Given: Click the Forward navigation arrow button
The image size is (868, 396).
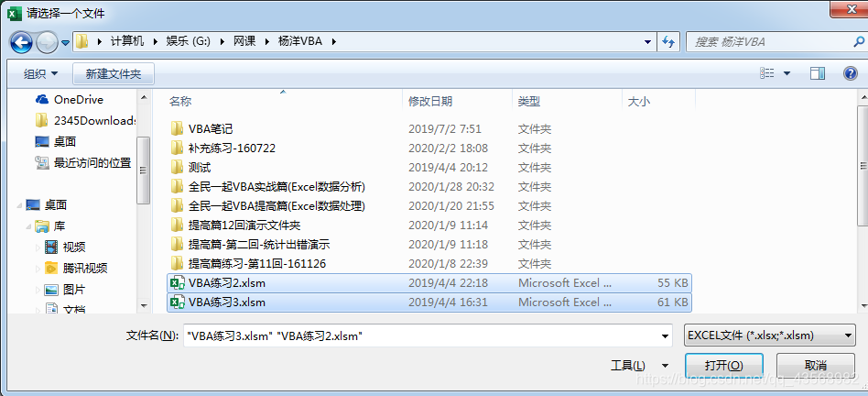Looking at the screenshot, I should (x=47, y=42).
